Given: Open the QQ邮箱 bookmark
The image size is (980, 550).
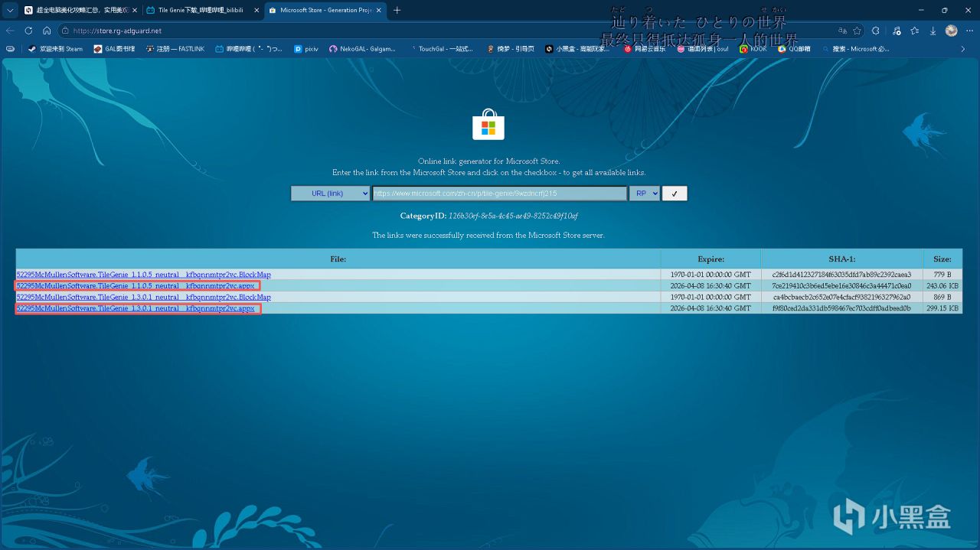Looking at the screenshot, I should (x=793, y=48).
